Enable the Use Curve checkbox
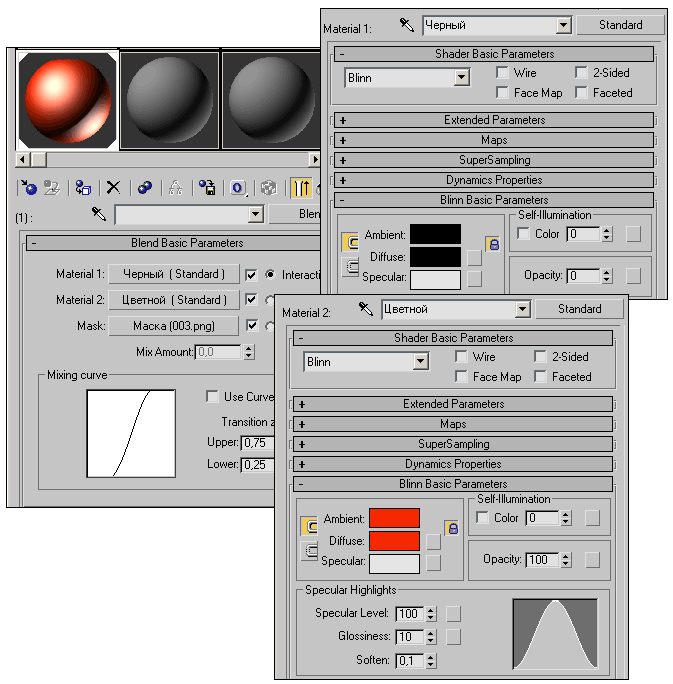 [212, 397]
